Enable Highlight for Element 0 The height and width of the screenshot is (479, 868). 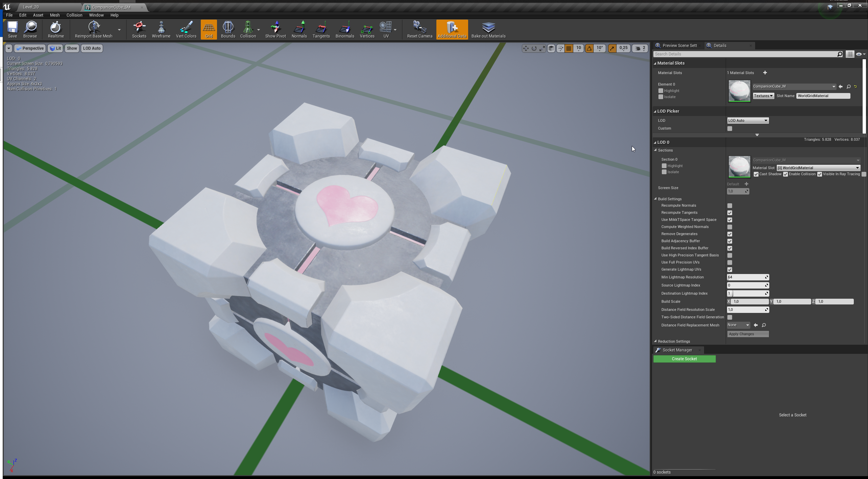point(661,91)
